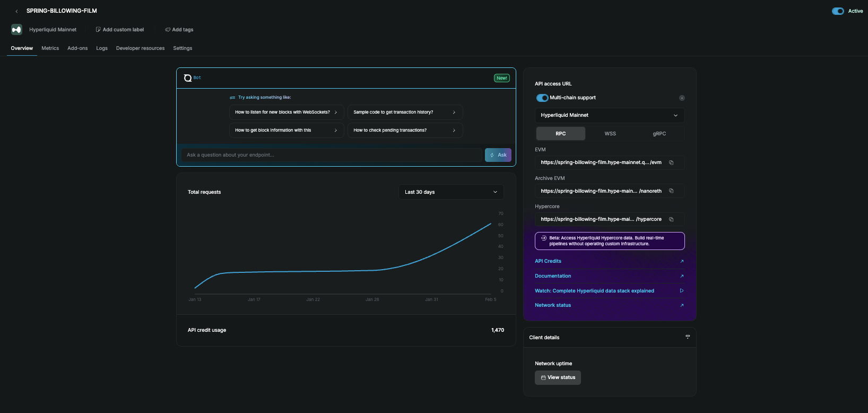Open API Credits external link arrow
The image size is (868, 413).
pos(682,261)
